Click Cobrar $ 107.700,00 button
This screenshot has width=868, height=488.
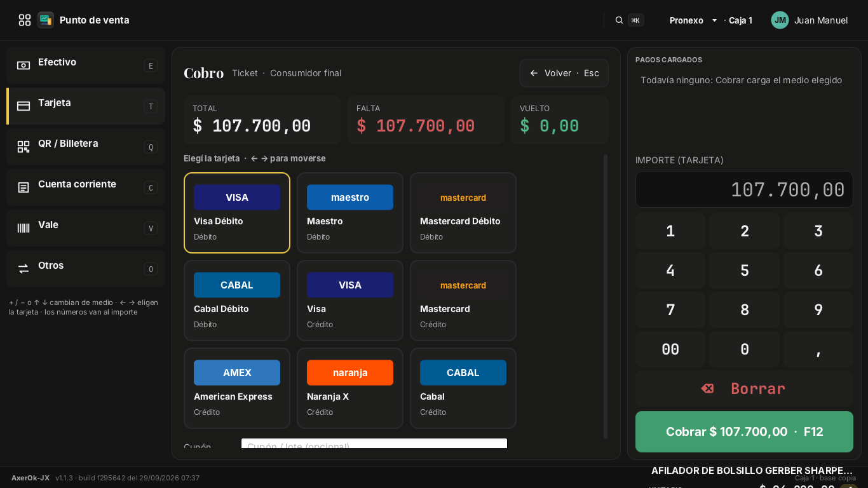pyautogui.click(x=744, y=432)
